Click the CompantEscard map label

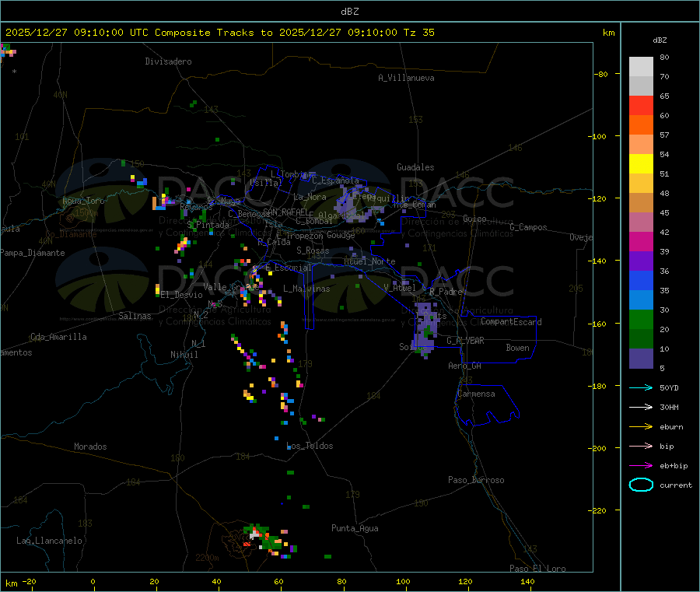pos(511,321)
